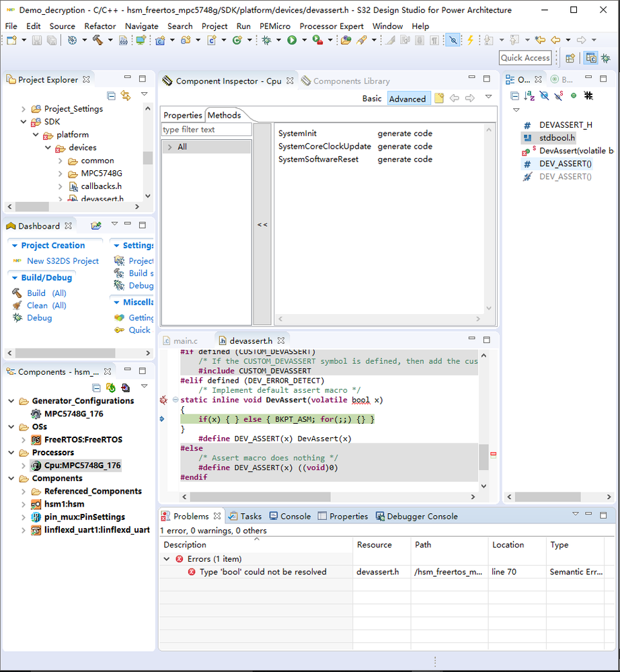Expand the FreeRTOS:FreeRTOS component
The width and height of the screenshot is (620, 672).
click(24, 440)
